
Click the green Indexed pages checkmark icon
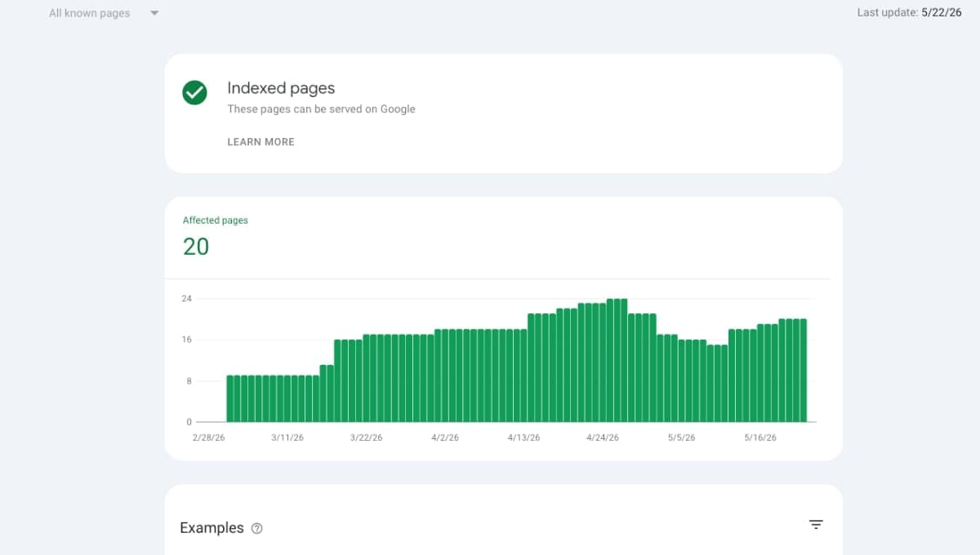click(x=194, y=92)
